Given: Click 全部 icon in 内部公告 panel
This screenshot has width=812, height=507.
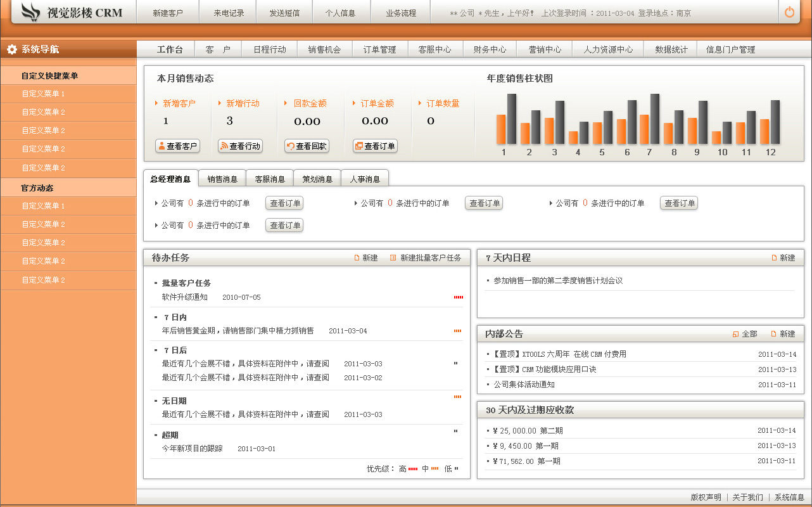Looking at the screenshot, I should click(735, 334).
